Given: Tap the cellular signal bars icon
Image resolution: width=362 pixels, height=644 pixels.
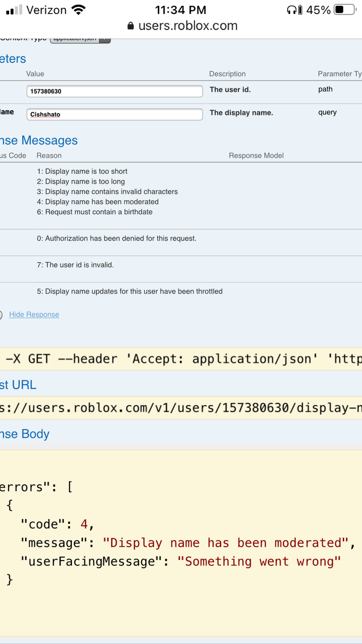Looking at the screenshot, I should (14, 10).
